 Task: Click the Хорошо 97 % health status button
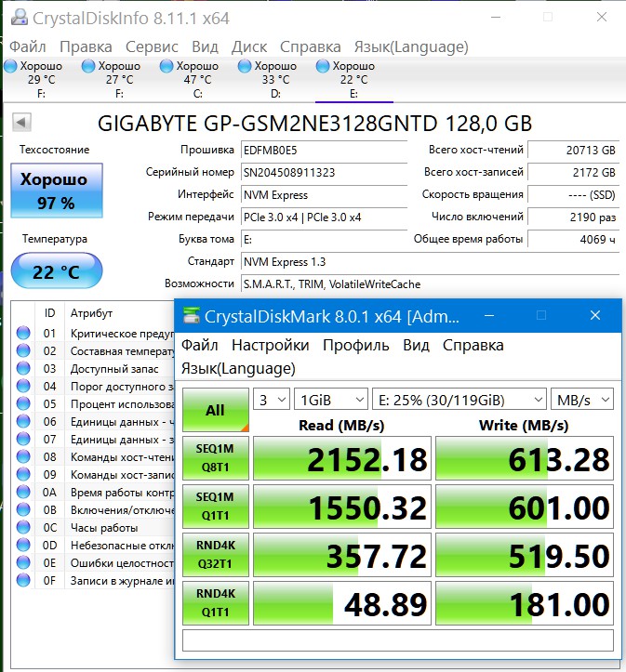coord(57,191)
